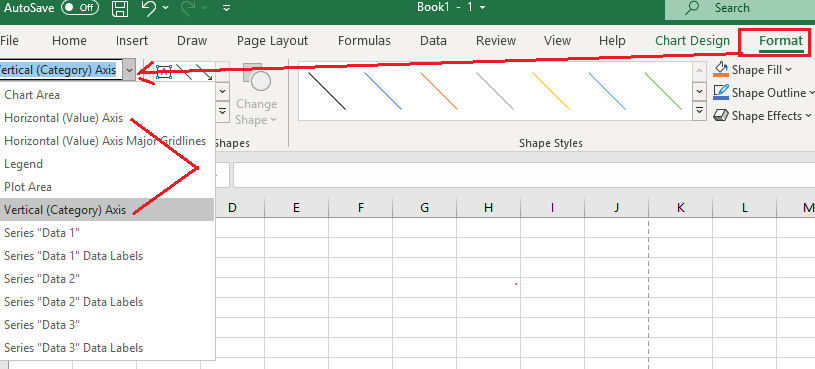Viewport: 815px width, 369px height.
Task: Expand the Shape Styles gallery More button
Action: (700, 111)
